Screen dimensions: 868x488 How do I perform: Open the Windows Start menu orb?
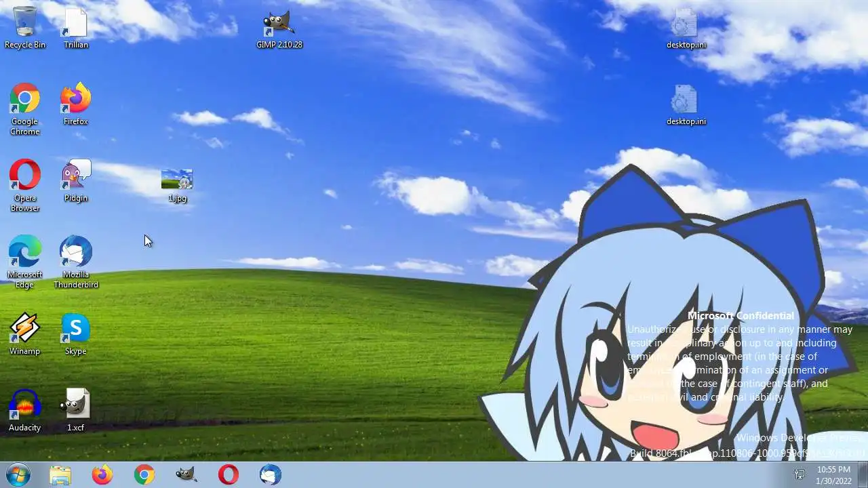pyautogui.click(x=18, y=474)
